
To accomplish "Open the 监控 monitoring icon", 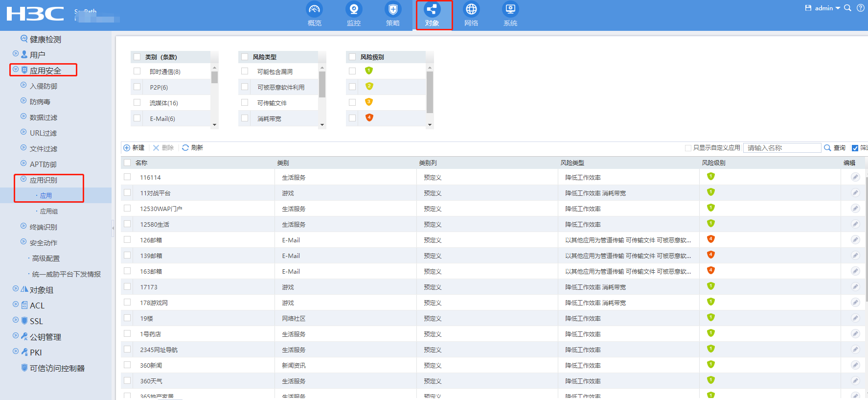I will point(354,9).
